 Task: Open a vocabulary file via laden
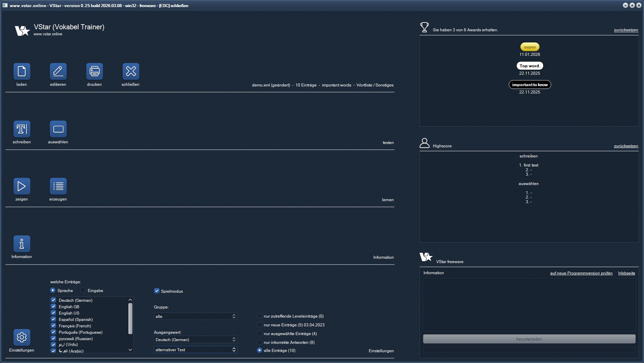tap(22, 71)
